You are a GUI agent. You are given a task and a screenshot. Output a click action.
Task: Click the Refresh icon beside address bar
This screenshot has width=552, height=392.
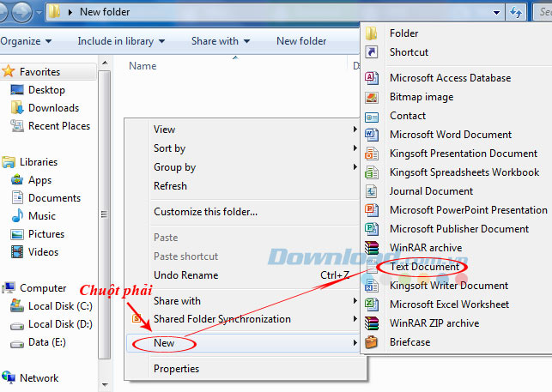click(x=516, y=13)
